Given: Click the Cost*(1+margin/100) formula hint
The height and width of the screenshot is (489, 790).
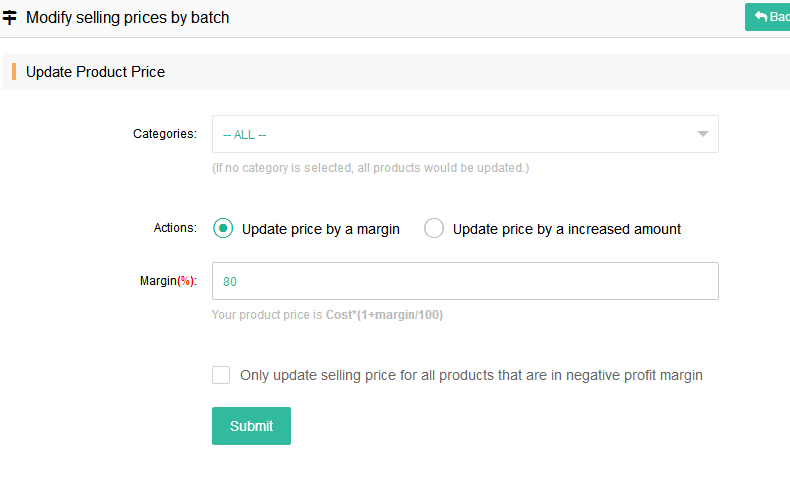Looking at the screenshot, I should 384,315.
